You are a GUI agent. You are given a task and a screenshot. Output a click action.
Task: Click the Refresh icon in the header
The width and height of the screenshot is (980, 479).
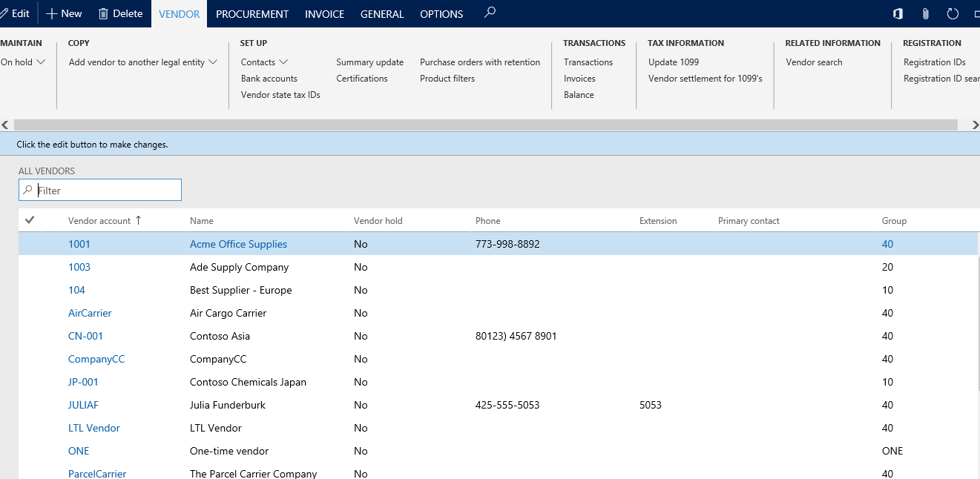coord(953,13)
